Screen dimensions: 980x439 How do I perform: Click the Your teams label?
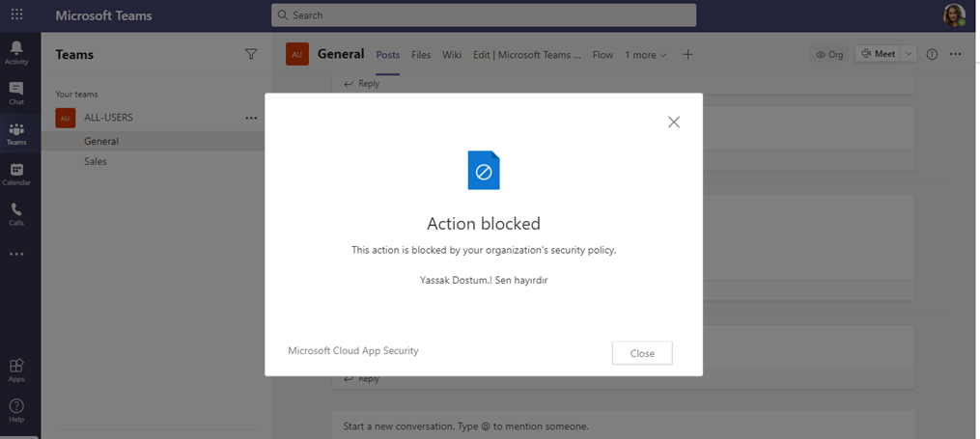pyautogui.click(x=76, y=95)
